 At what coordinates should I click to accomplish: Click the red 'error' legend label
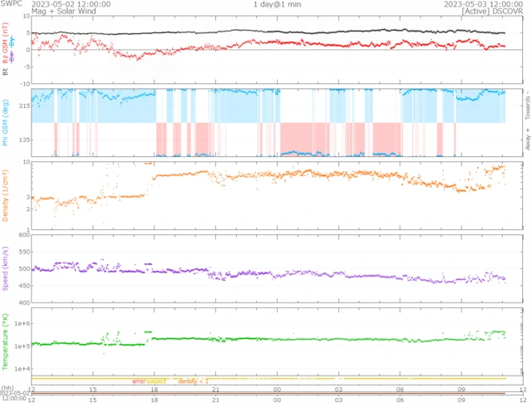click(139, 381)
